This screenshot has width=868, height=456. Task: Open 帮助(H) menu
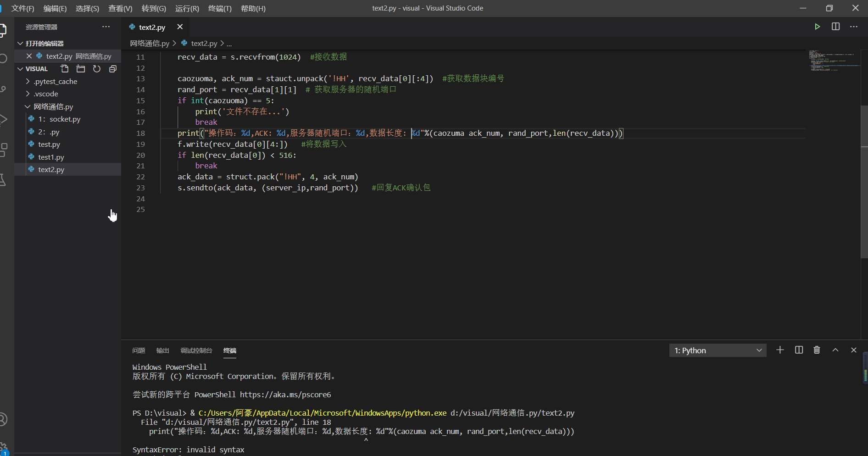coord(253,8)
